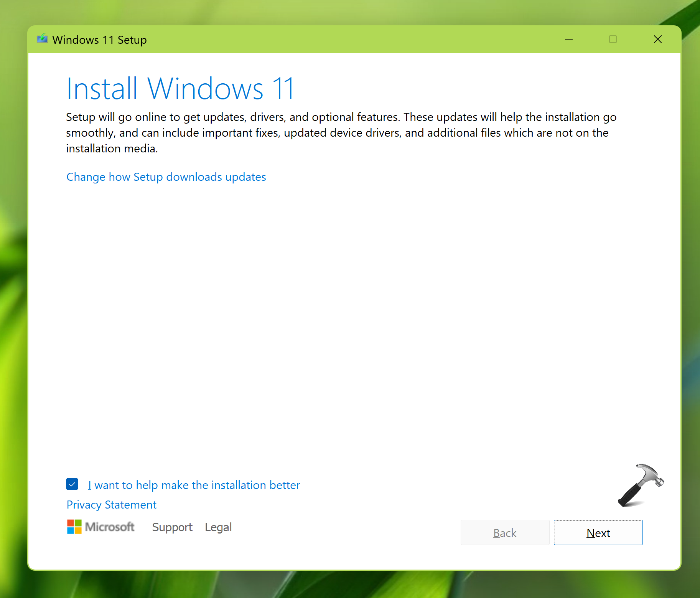Viewport: 700px width, 598px height.
Task: Open the Legal link
Action: click(x=218, y=527)
